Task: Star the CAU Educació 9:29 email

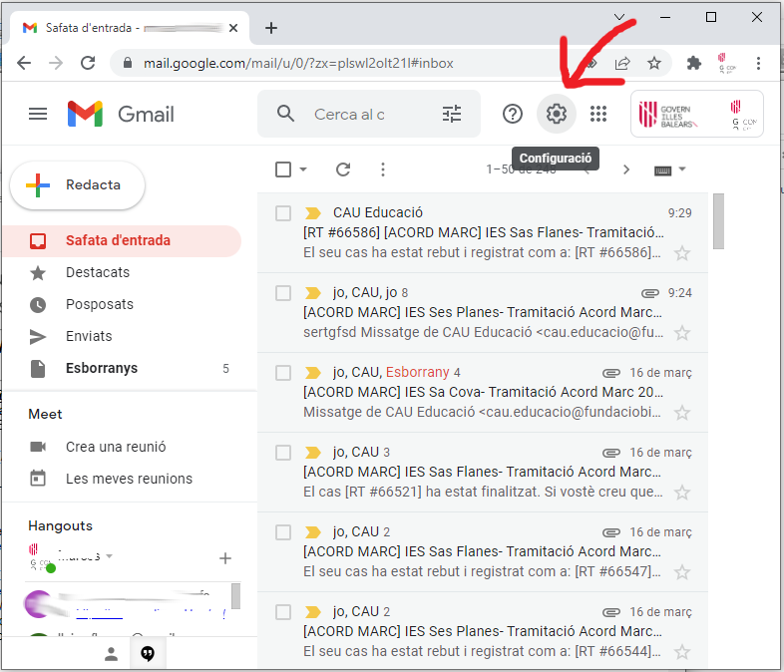Action: 682,252
